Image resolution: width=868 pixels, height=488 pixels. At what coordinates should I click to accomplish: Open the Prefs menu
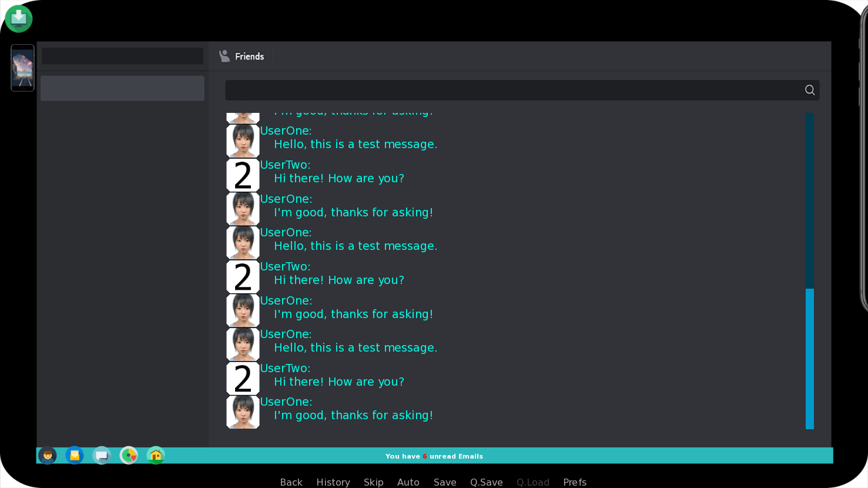(x=575, y=482)
